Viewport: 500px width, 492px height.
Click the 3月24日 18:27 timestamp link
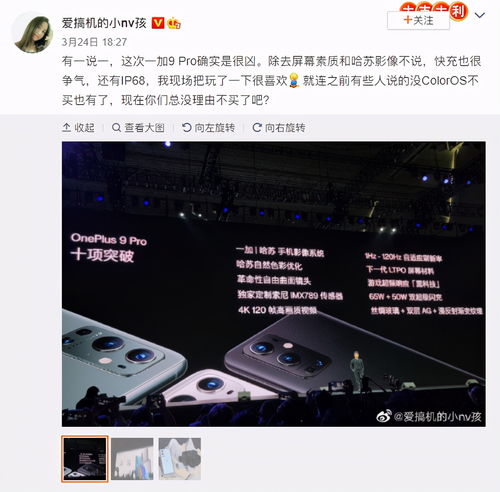coord(94,42)
